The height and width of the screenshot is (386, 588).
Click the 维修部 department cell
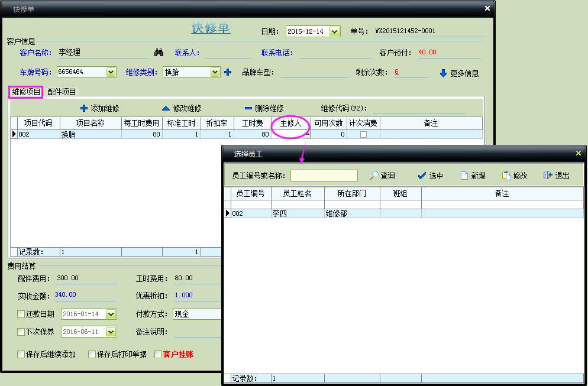352,213
